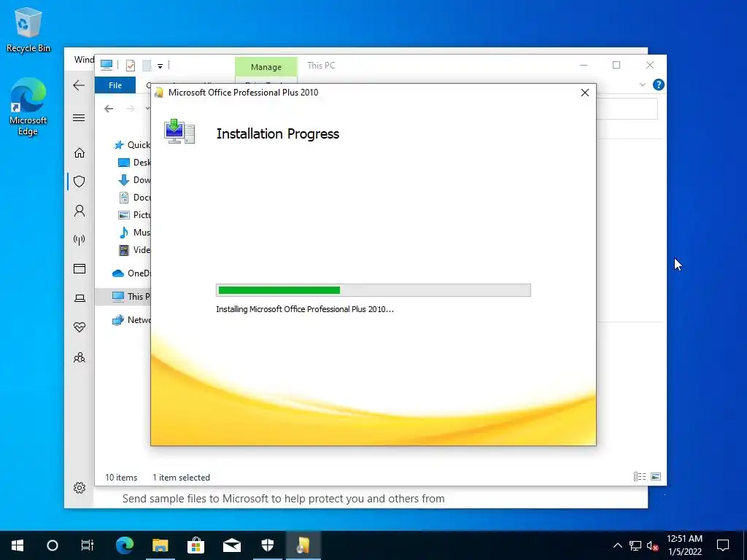Image resolution: width=747 pixels, height=560 pixels.
Task: Open the Videos folder in navigation pane
Action: [134, 250]
